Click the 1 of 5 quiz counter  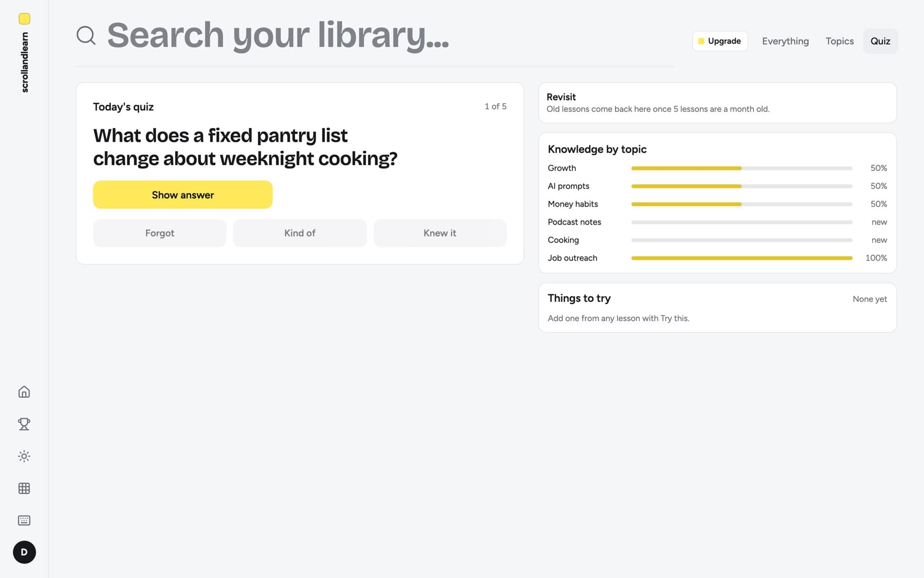(495, 106)
